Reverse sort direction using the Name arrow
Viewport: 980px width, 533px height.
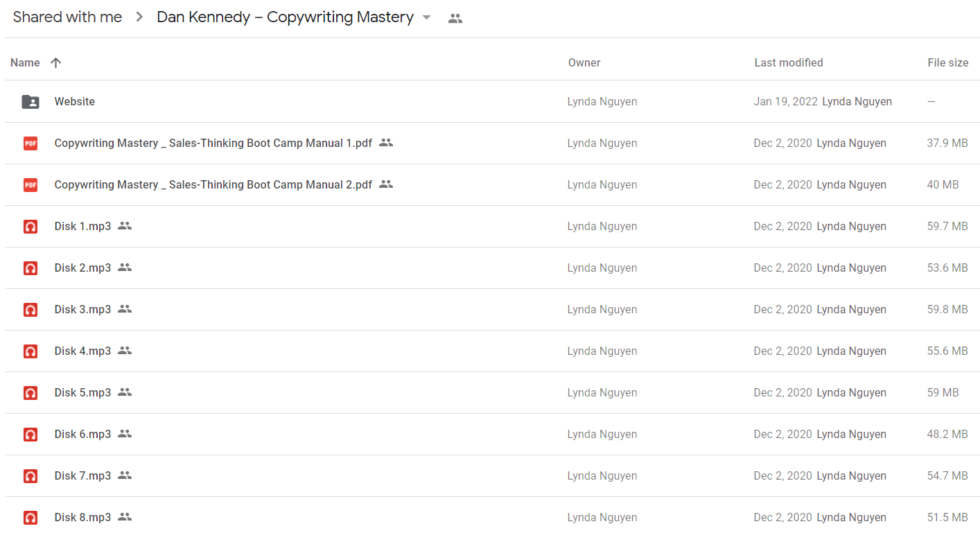coord(56,62)
